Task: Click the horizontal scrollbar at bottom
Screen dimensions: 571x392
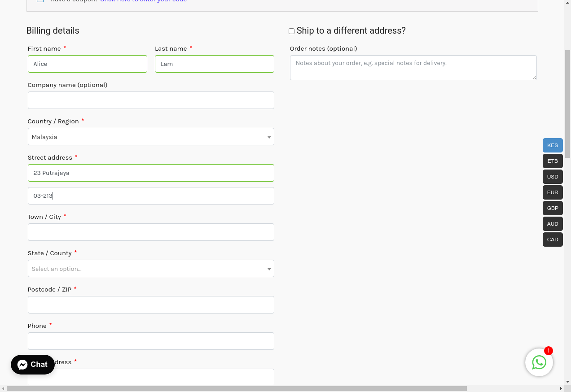Action: tap(237, 388)
